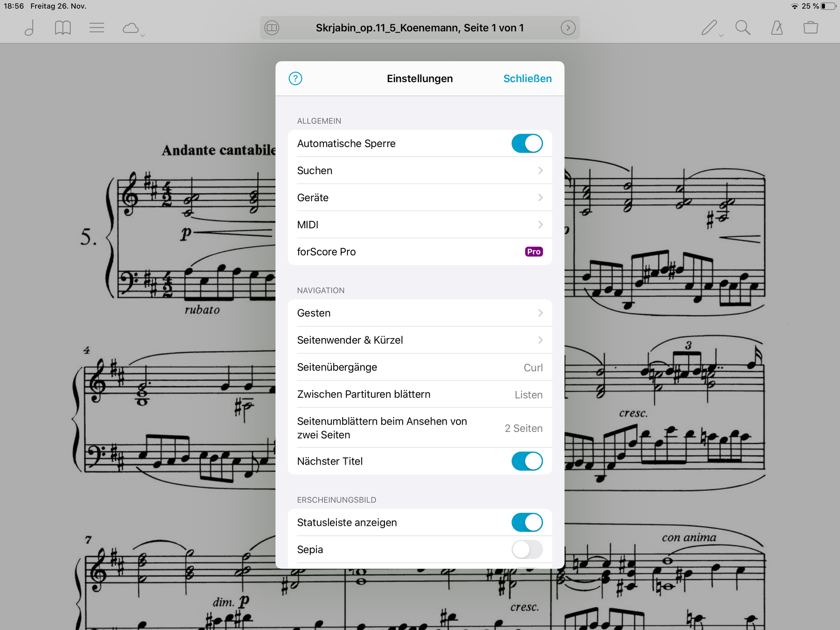Viewport: 840px width, 630px height.
Task: Open the bookmarks book icon
Action: 63,28
